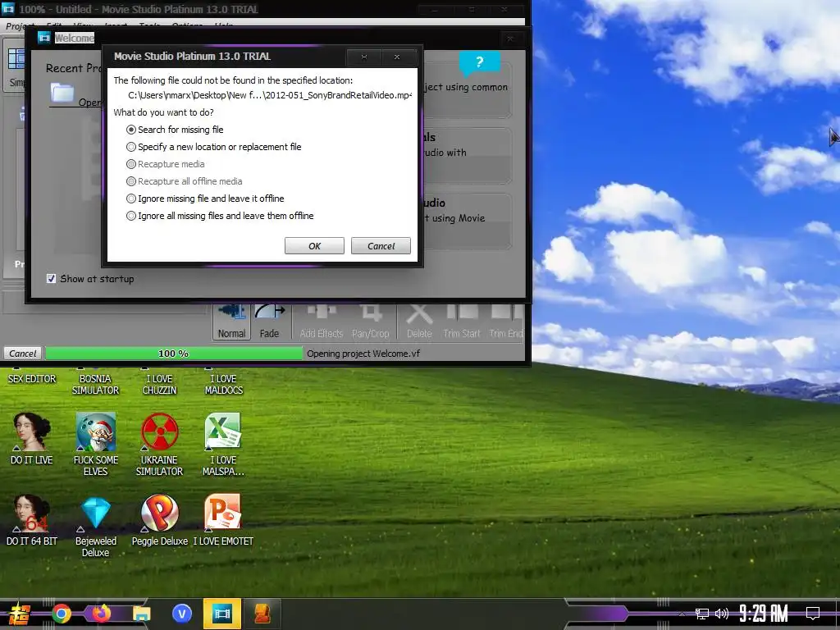Open the notification center icon
The height and width of the screenshot is (630, 840).
click(x=813, y=614)
